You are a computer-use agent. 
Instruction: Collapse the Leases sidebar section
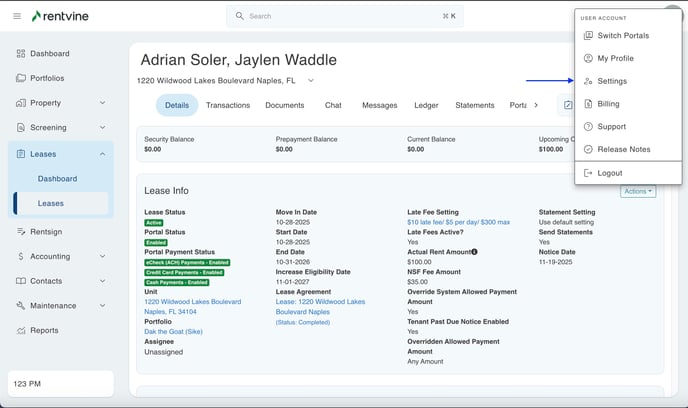(x=102, y=154)
